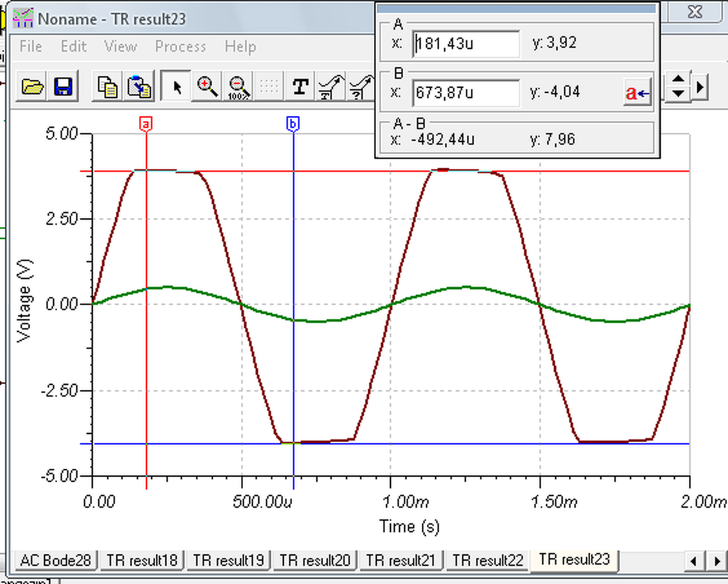Open the File menu

(31, 46)
